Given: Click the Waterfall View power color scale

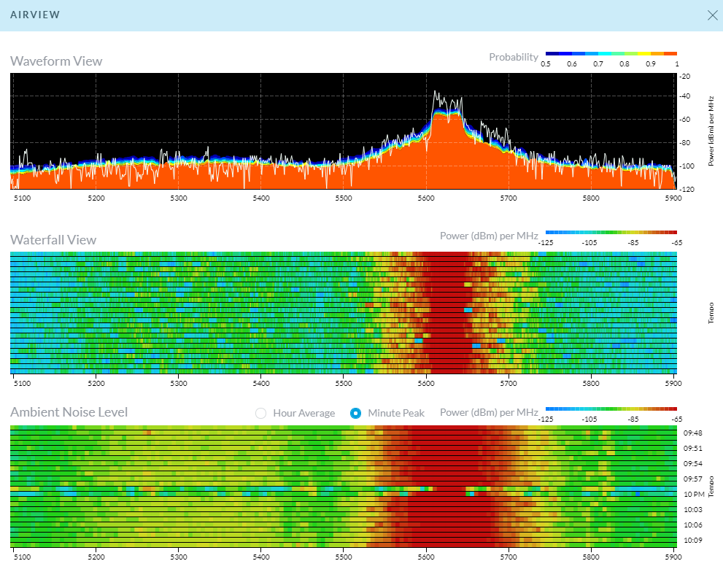Looking at the screenshot, I should 611,232.
